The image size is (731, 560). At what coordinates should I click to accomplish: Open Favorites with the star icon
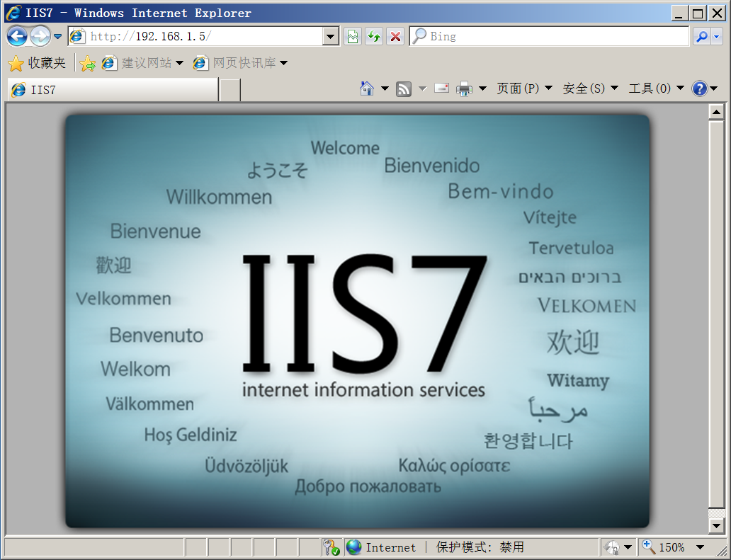coord(16,62)
